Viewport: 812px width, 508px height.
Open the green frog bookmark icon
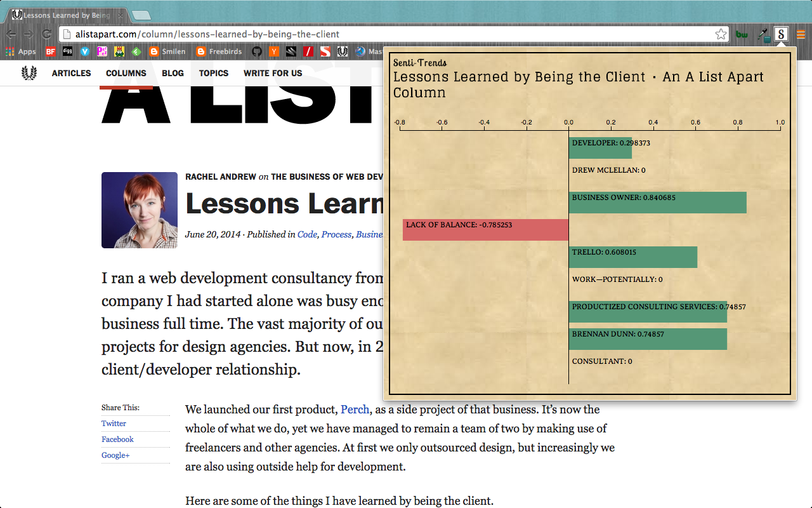(x=119, y=51)
